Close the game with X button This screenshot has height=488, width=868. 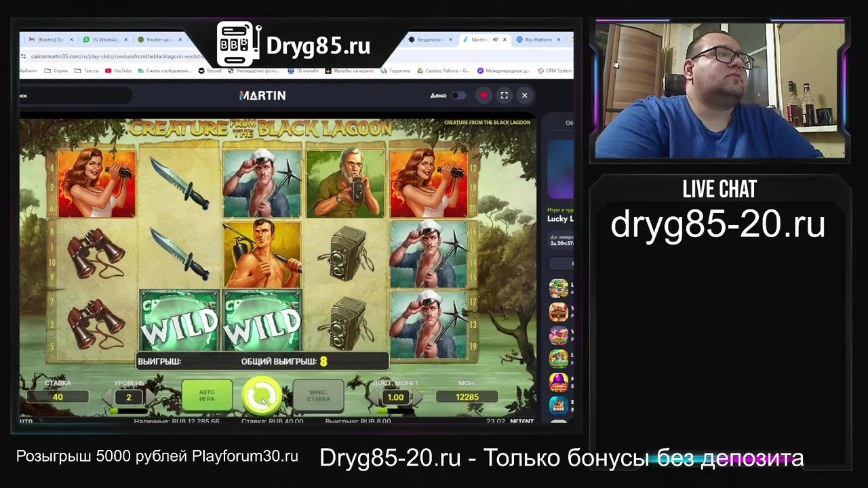click(x=524, y=96)
